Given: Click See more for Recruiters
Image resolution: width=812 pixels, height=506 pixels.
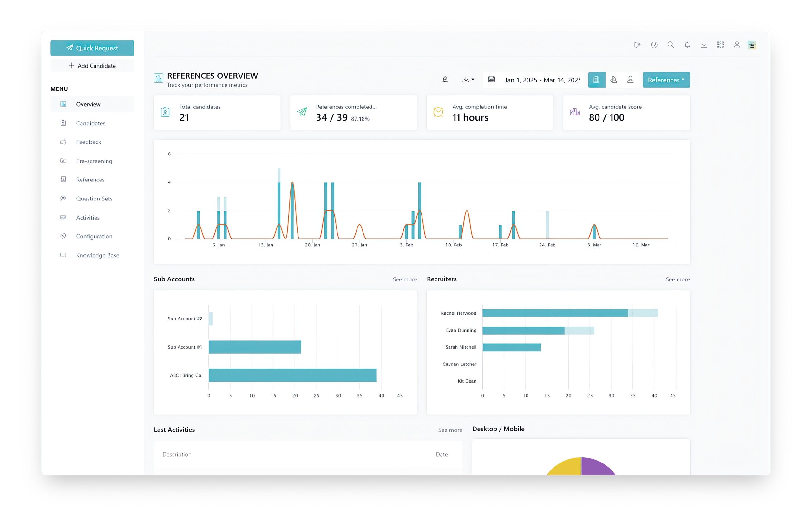Looking at the screenshot, I should click(x=678, y=279).
